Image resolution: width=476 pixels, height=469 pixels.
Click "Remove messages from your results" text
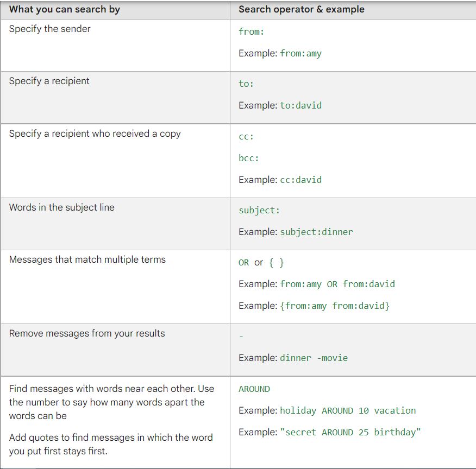pos(87,333)
